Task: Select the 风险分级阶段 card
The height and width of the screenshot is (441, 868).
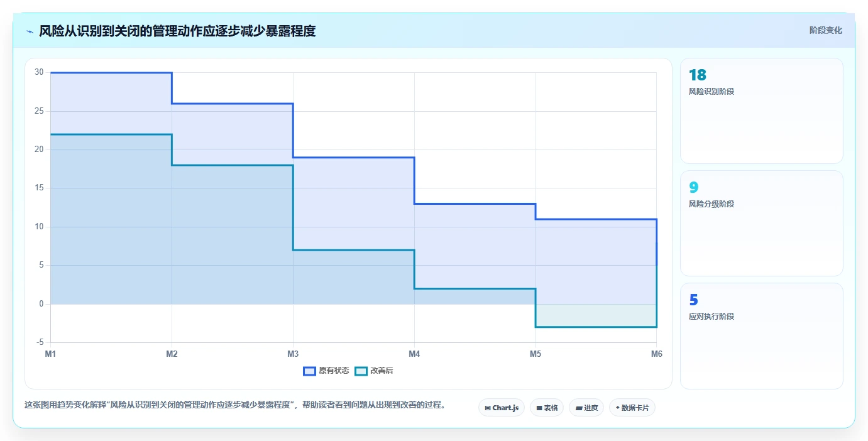Action: (761, 223)
